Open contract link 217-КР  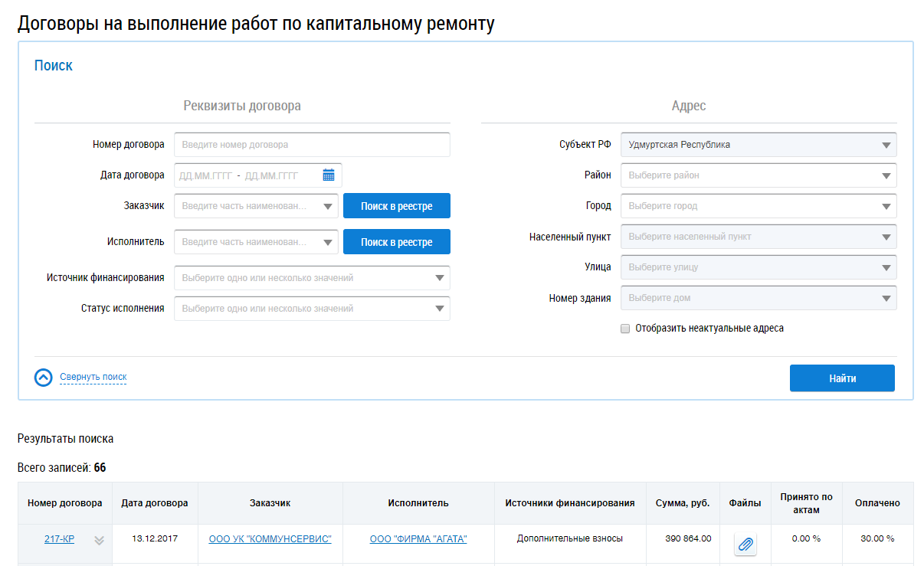pyautogui.click(x=59, y=539)
